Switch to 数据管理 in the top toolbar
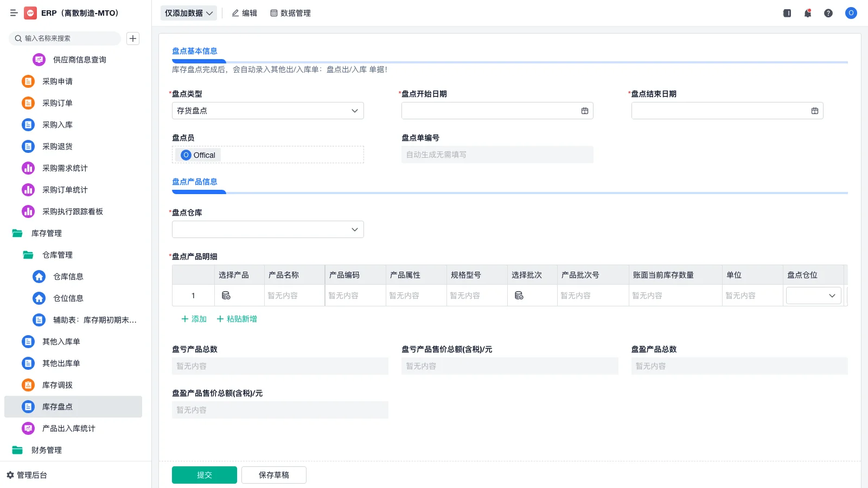Screen dimensions: 868x488 [290, 13]
